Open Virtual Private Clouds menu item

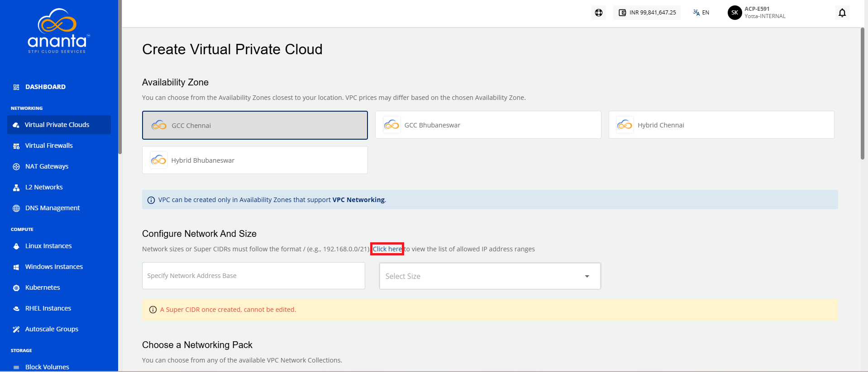59,125
